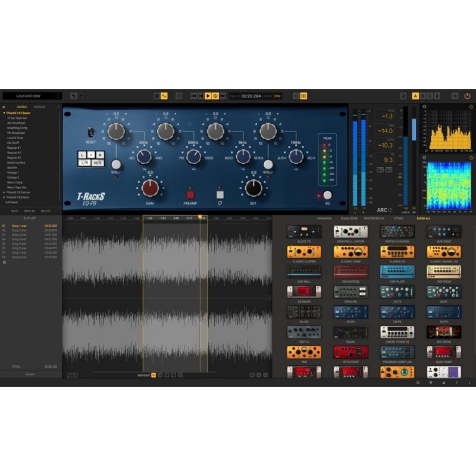Viewport: 476px width, 476px height.
Task: Enable the PREAMP button on the EQ-PB
Action: coord(190,194)
